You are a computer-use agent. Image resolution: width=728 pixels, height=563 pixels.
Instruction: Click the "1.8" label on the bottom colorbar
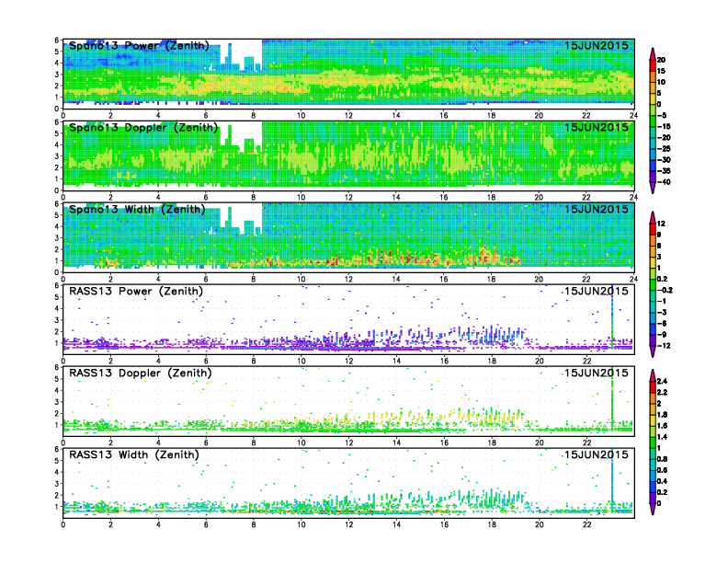point(662,414)
